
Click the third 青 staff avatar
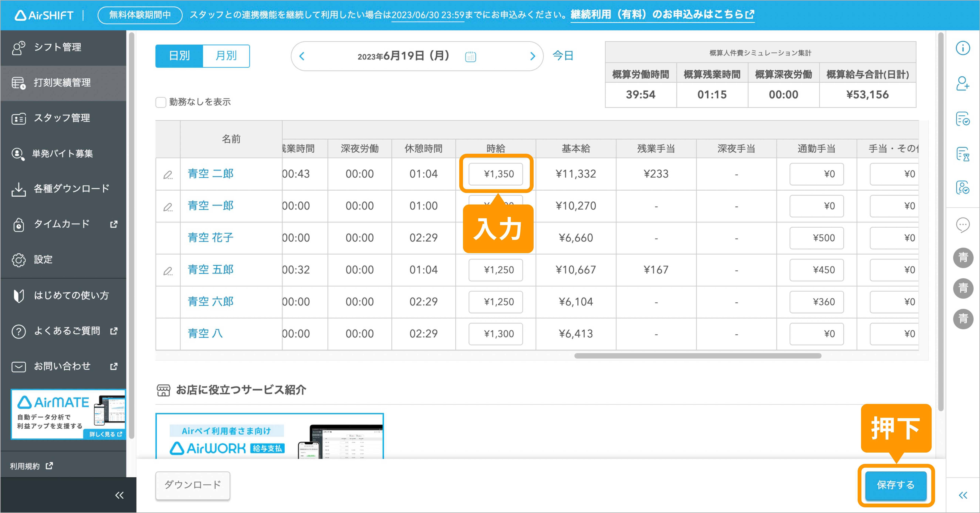coord(963,319)
